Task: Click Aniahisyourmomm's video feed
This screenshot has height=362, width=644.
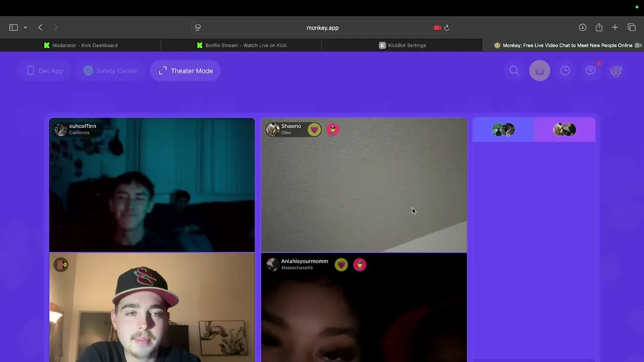Action: click(364, 307)
